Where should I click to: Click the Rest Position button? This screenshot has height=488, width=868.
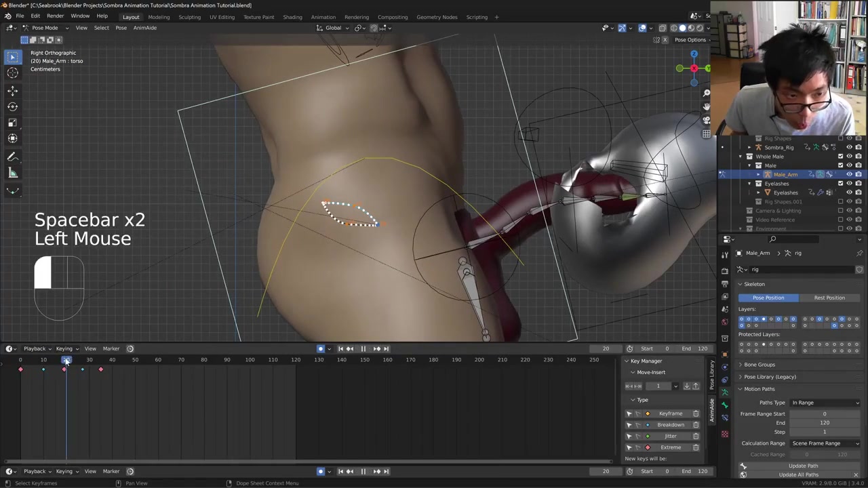(x=829, y=298)
